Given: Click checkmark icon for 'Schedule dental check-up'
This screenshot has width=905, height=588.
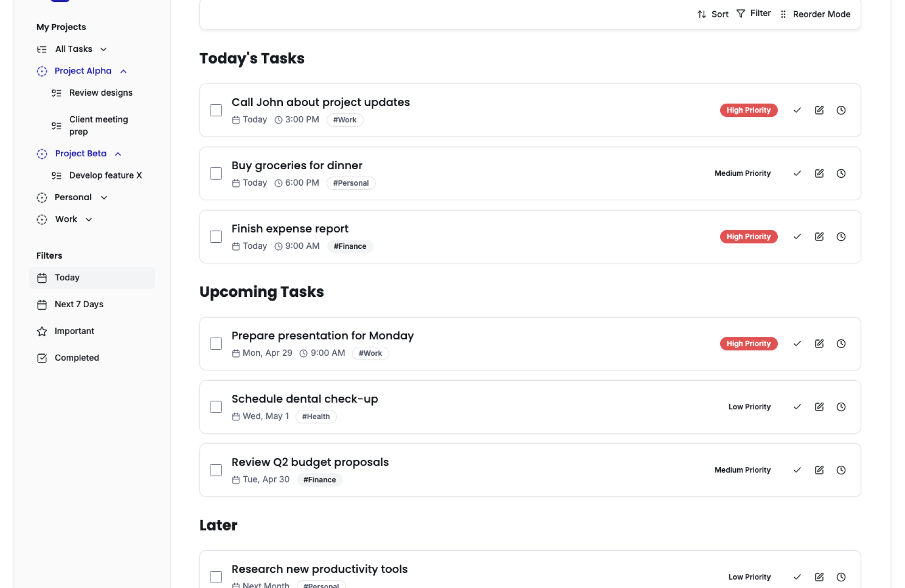Looking at the screenshot, I should [797, 407].
